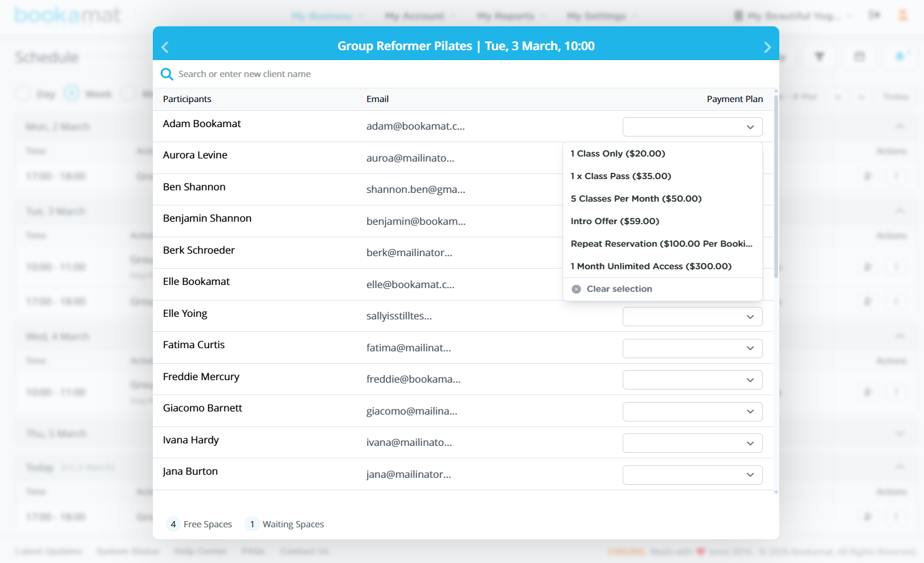Screen dimensions: 924x563
Task: Click email auroa@mailinato...
Action: click(x=410, y=158)
